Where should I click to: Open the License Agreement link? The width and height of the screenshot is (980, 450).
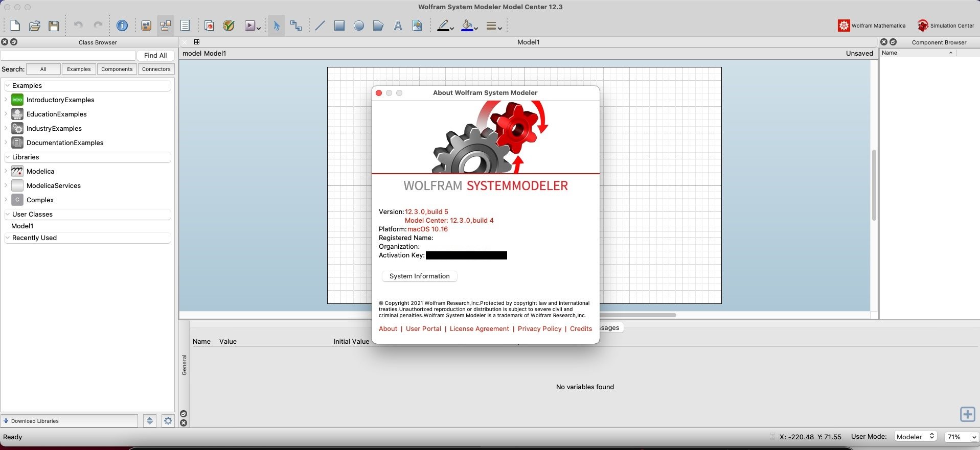(x=480, y=328)
